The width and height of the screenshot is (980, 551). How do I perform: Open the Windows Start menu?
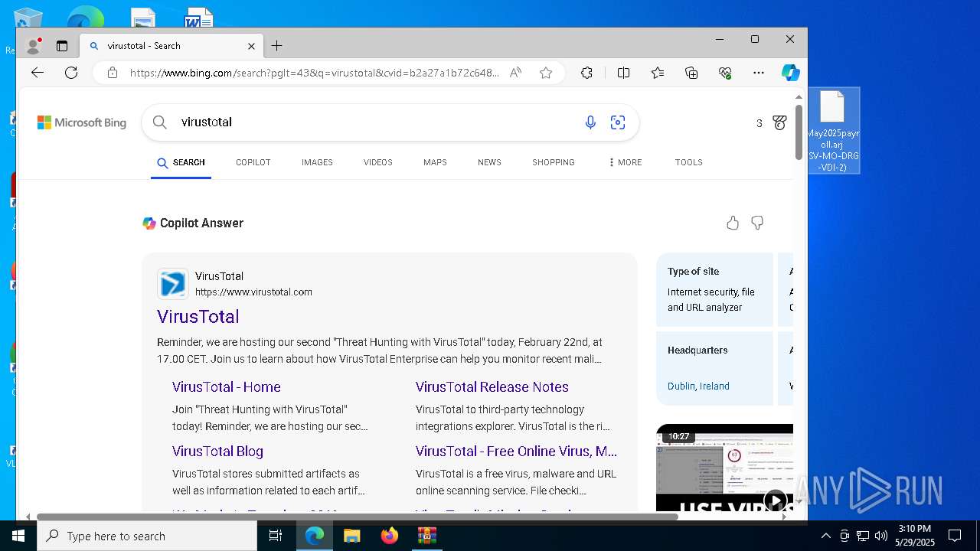coord(18,536)
